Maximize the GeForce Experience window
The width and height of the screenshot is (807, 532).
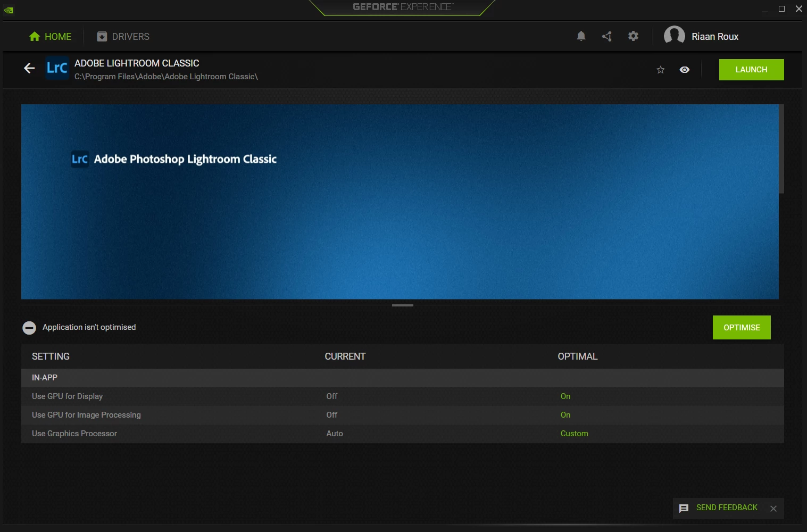[x=781, y=9]
